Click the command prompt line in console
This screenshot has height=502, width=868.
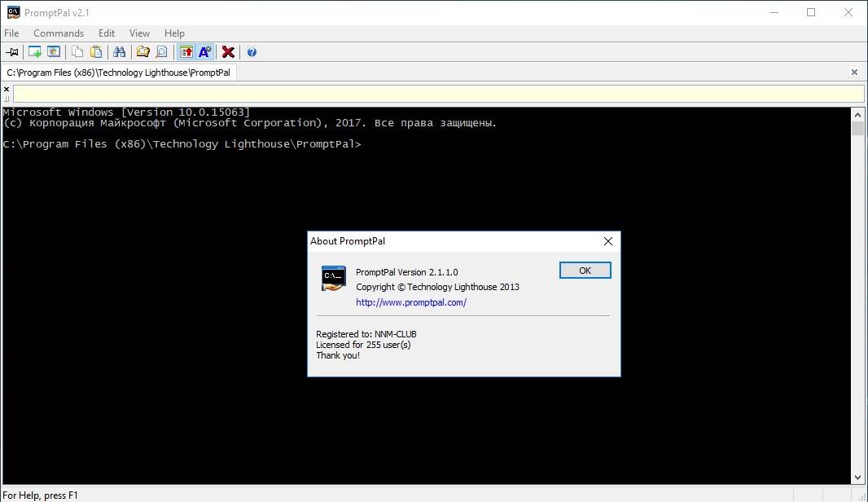pyautogui.click(x=182, y=144)
